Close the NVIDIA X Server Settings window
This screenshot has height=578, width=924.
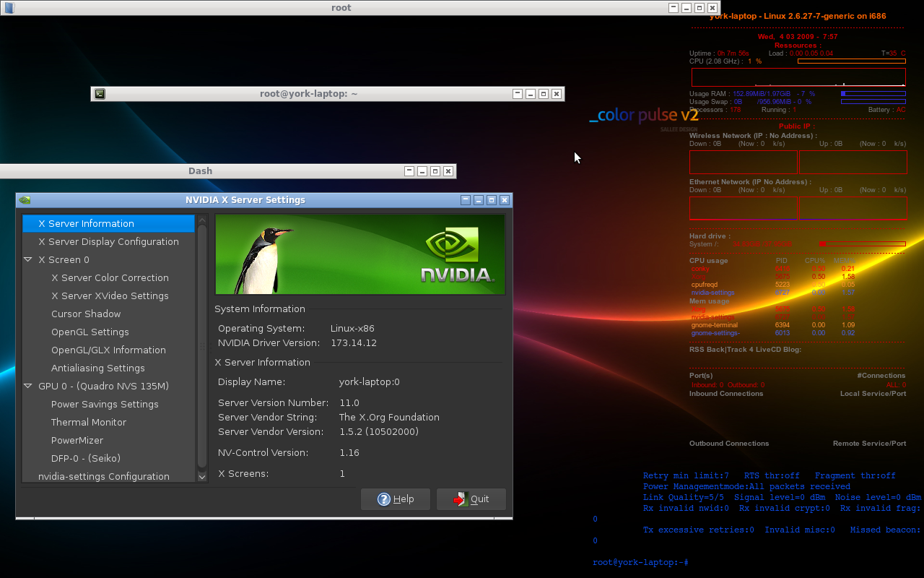pyautogui.click(x=505, y=200)
